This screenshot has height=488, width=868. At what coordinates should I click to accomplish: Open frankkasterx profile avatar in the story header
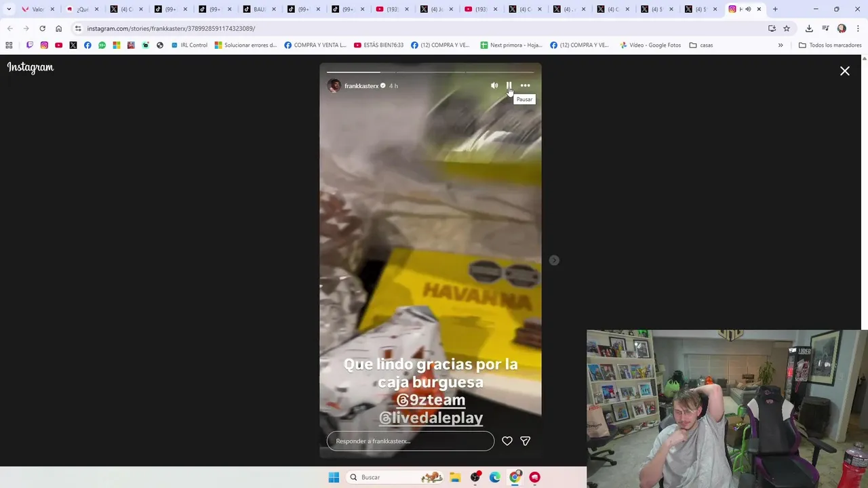click(334, 85)
